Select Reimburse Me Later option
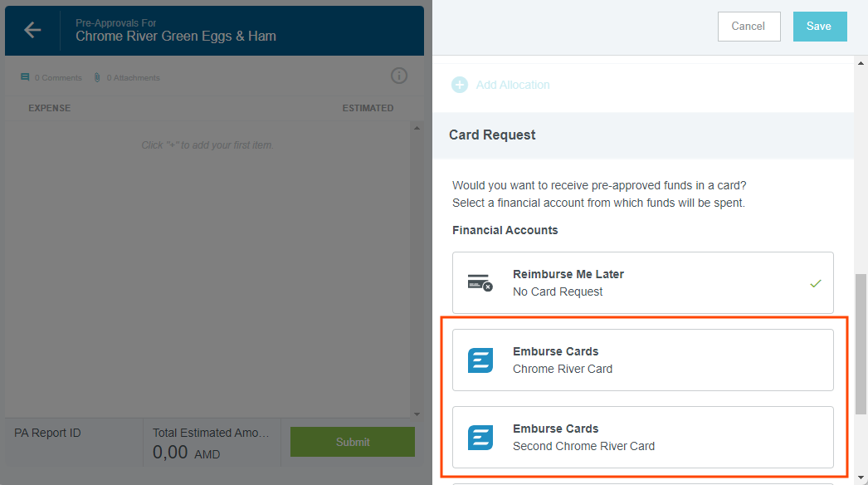Image resolution: width=868 pixels, height=485 pixels. [642, 282]
